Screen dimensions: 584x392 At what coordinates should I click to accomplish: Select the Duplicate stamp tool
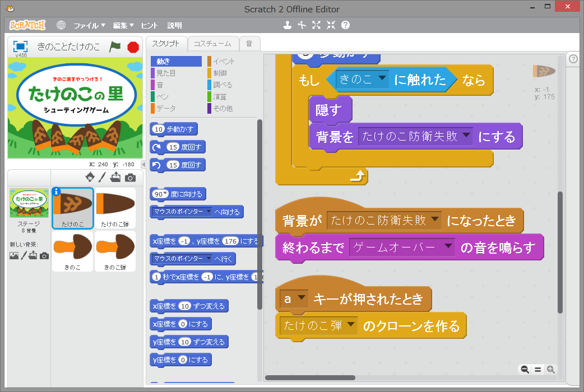(287, 25)
